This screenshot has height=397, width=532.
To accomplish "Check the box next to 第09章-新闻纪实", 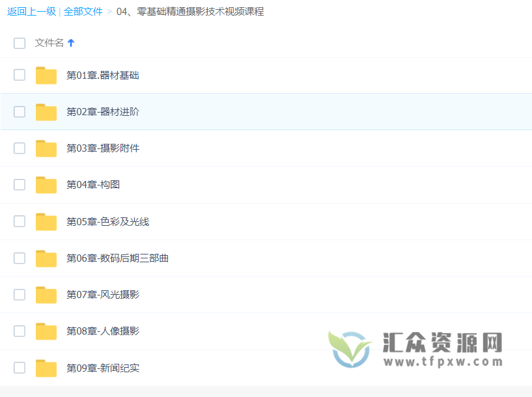I will pyautogui.click(x=19, y=367).
